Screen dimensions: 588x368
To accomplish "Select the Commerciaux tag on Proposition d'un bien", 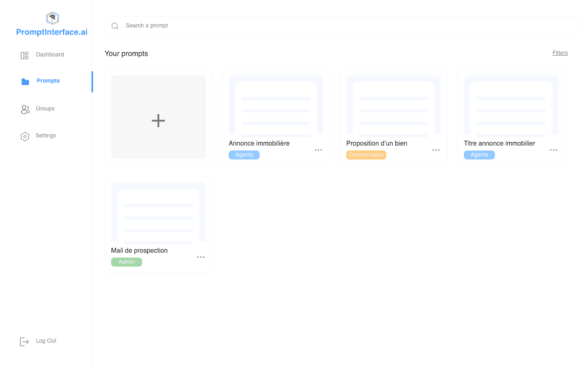I will pyautogui.click(x=366, y=155).
